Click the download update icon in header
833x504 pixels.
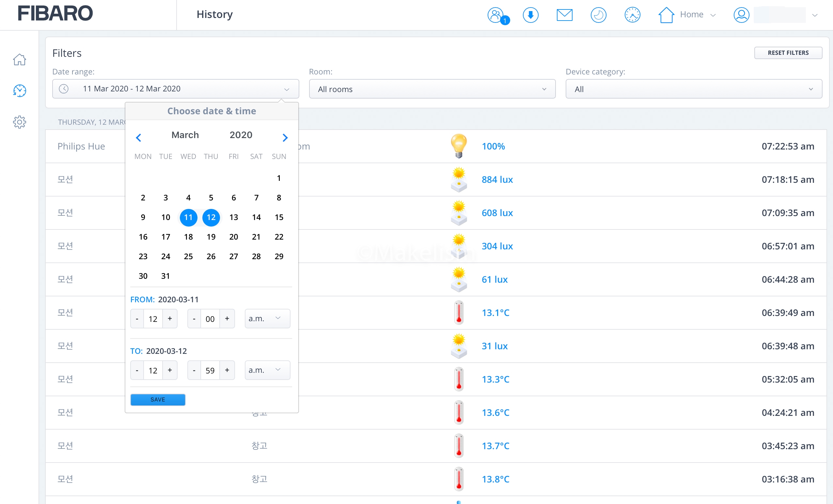(530, 15)
